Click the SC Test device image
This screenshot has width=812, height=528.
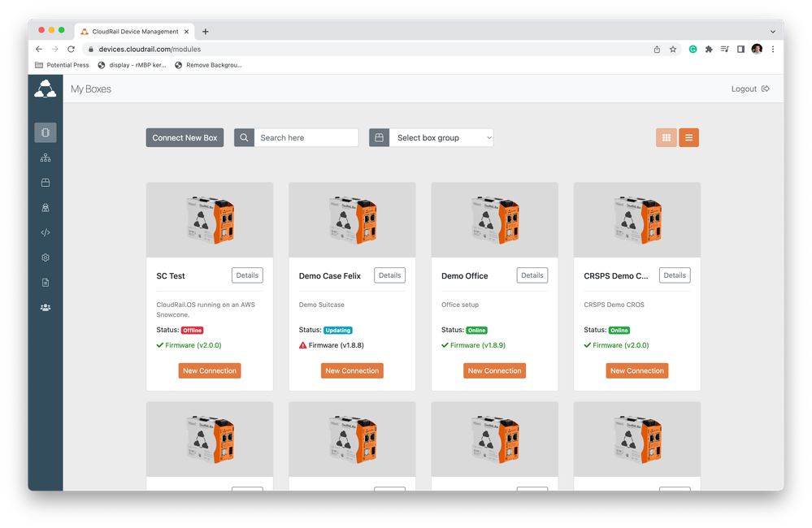tap(210, 220)
